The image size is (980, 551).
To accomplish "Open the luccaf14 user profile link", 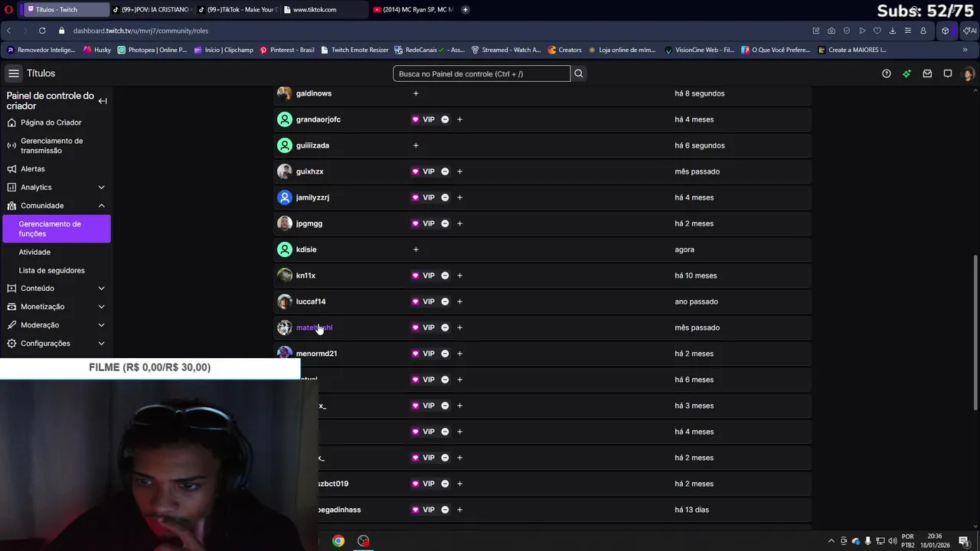I will [x=311, y=302].
